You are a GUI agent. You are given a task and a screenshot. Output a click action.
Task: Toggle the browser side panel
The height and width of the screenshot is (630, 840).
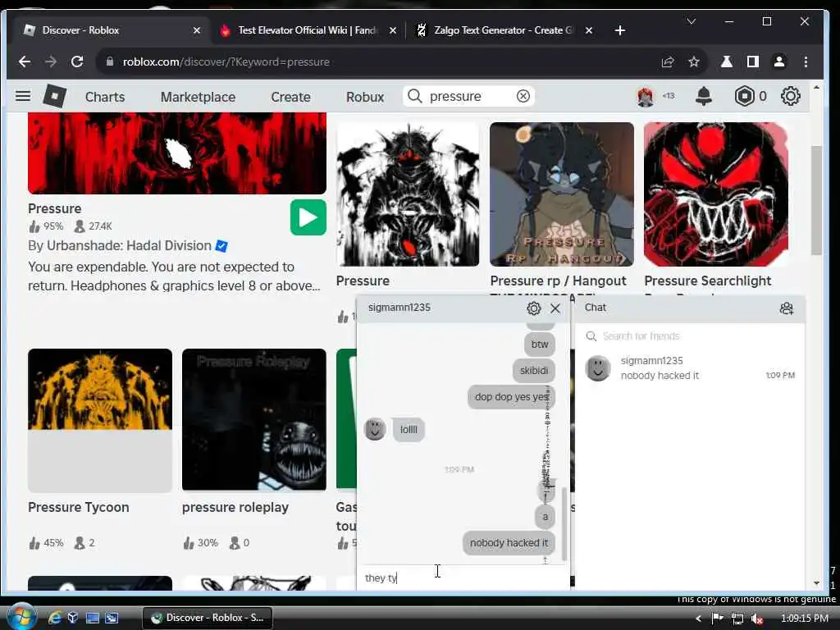[x=753, y=62]
